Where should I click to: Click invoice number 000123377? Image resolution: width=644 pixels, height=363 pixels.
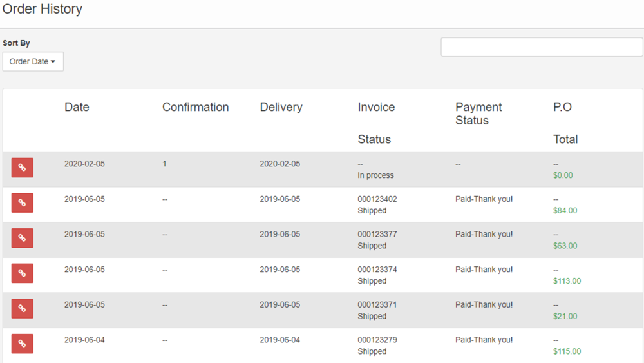point(377,234)
